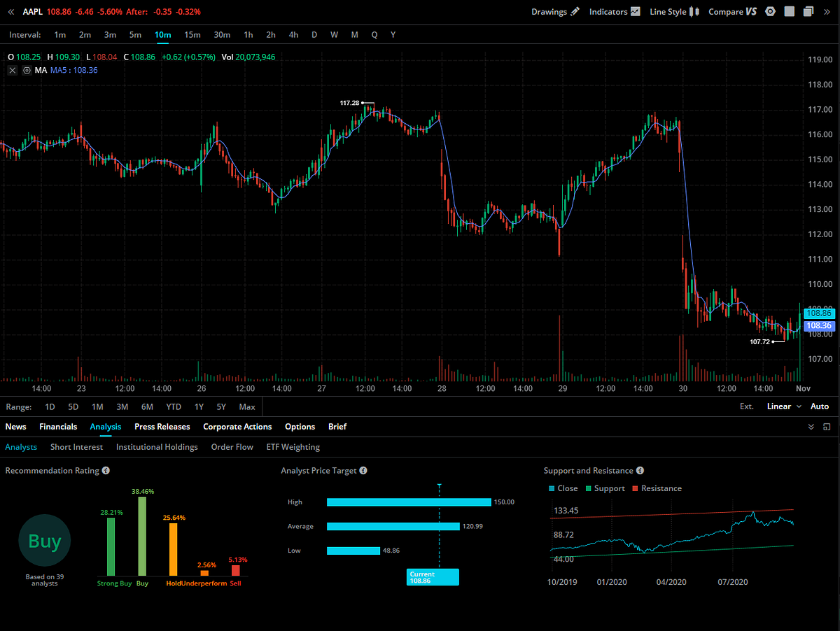This screenshot has height=631, width=840.
Task: Open the Institutional Holdings sub-tab
Action: click(157, 447)
